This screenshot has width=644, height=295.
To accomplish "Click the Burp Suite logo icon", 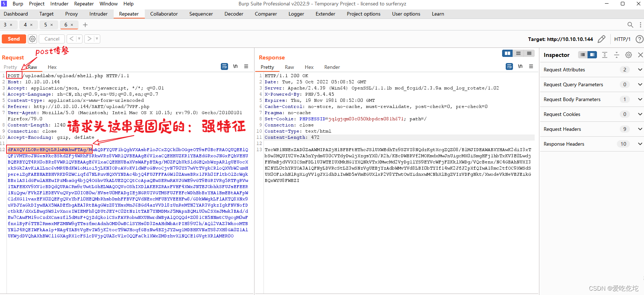I will pos(4,4).
